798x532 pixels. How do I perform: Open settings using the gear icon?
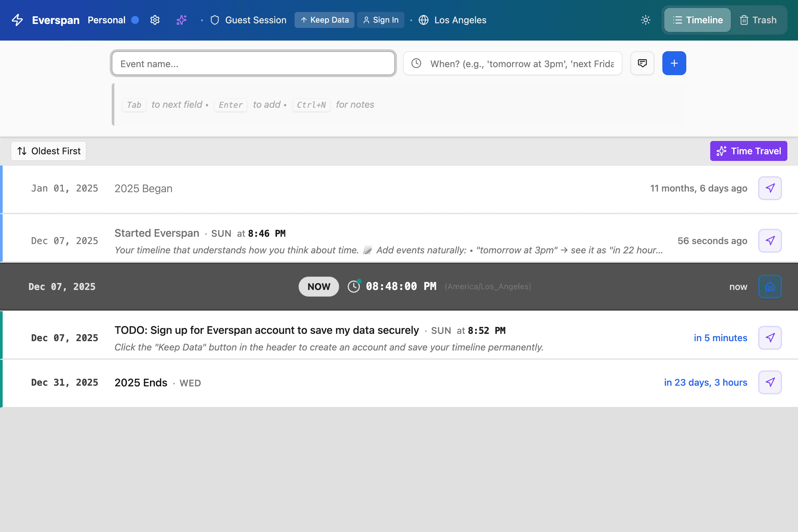click(x=155, y=20)
